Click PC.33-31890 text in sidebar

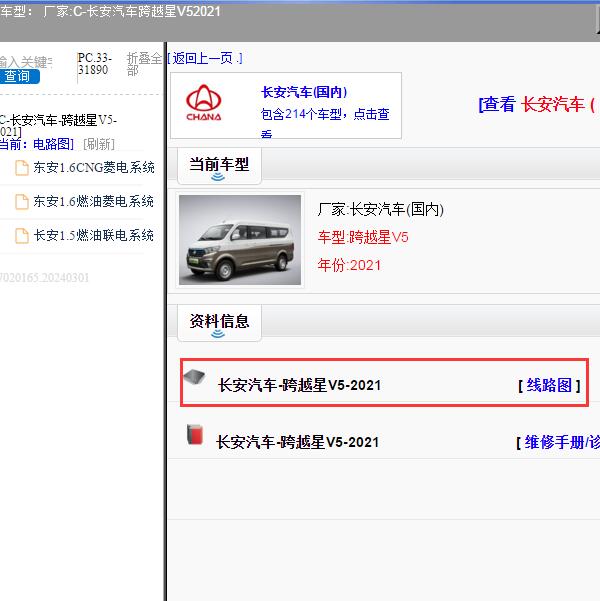click(x=95, y=64)
